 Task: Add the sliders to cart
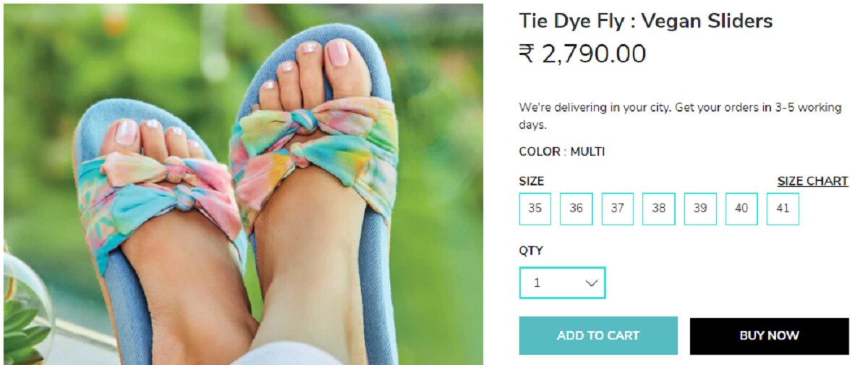click(x=598, y=335)
